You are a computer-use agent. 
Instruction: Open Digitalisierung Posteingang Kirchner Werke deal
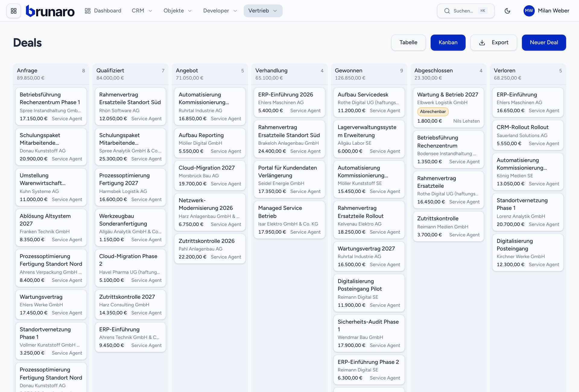click(528, 252)
